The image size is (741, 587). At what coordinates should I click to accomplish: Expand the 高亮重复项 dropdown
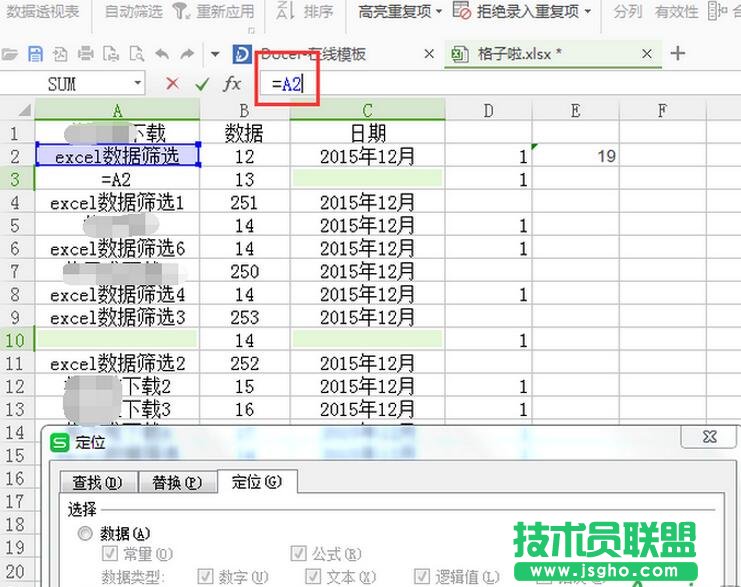pos(401,12)
